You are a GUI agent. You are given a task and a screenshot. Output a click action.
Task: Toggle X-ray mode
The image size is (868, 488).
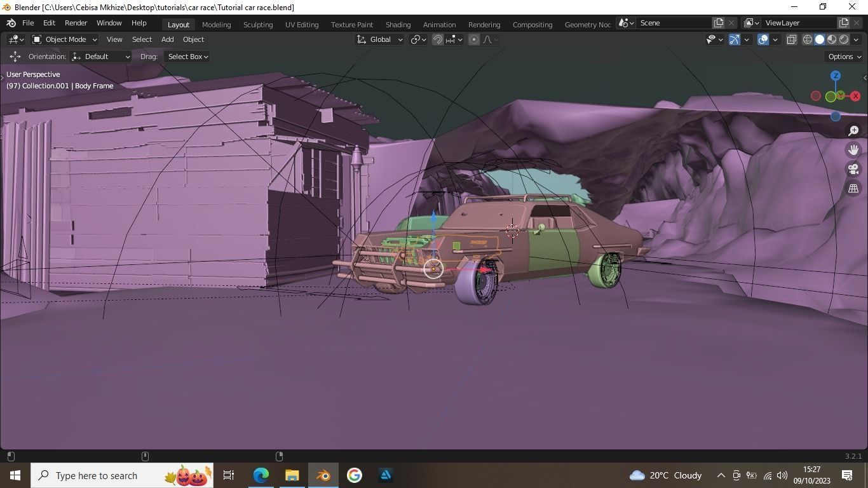(x=792, y=39)
